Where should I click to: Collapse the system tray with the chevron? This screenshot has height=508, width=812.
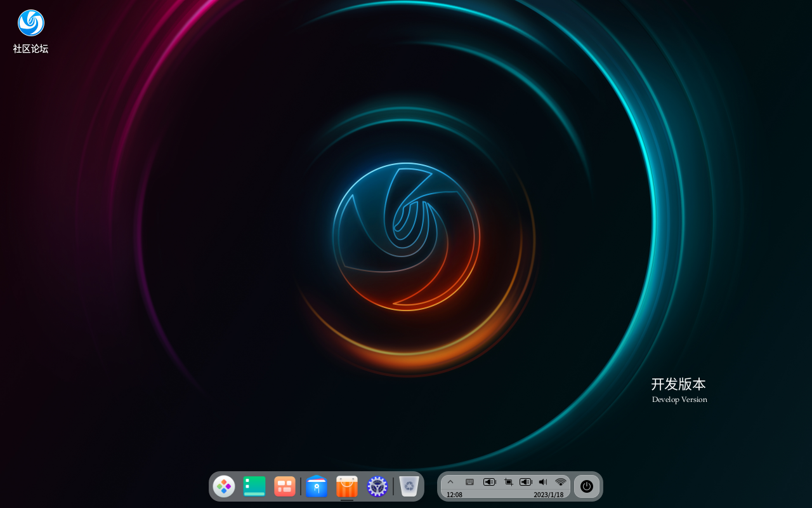(x=450, y=481)
